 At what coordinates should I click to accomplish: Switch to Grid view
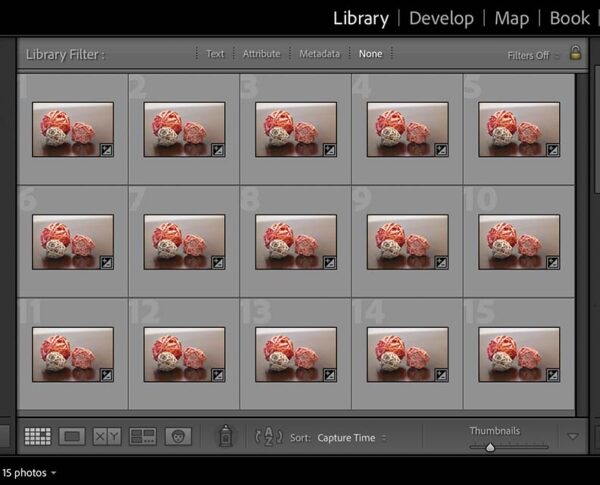(37, 436)
